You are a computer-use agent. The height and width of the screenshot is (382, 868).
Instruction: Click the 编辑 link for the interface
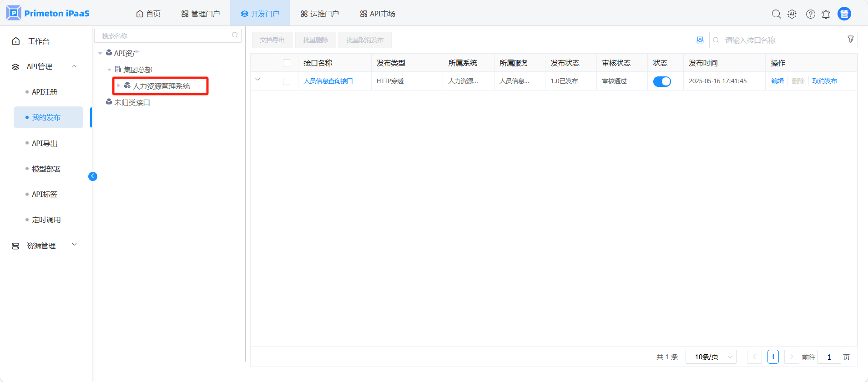(x=777, y=81)
